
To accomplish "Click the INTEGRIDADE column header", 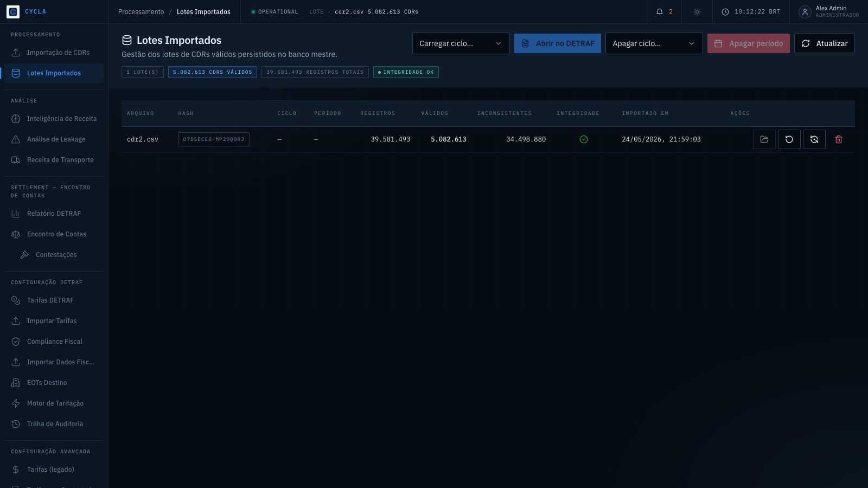I will pos(578,113).
